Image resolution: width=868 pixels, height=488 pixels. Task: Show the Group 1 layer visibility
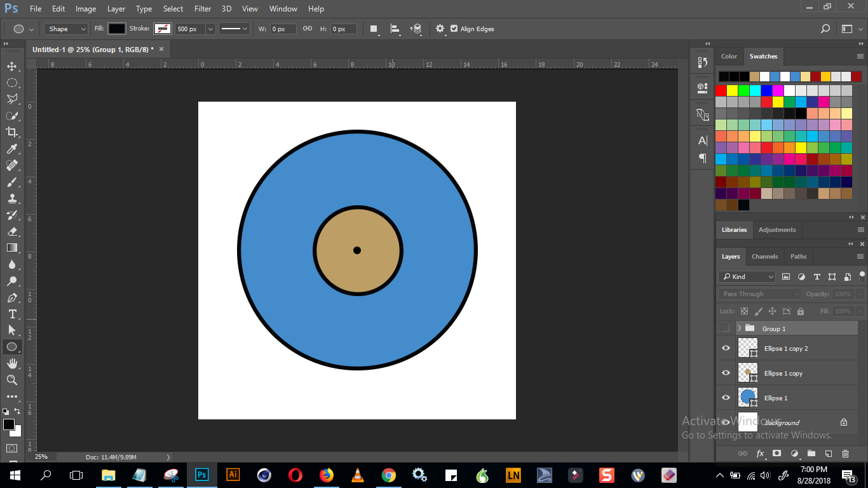point(726,329)
